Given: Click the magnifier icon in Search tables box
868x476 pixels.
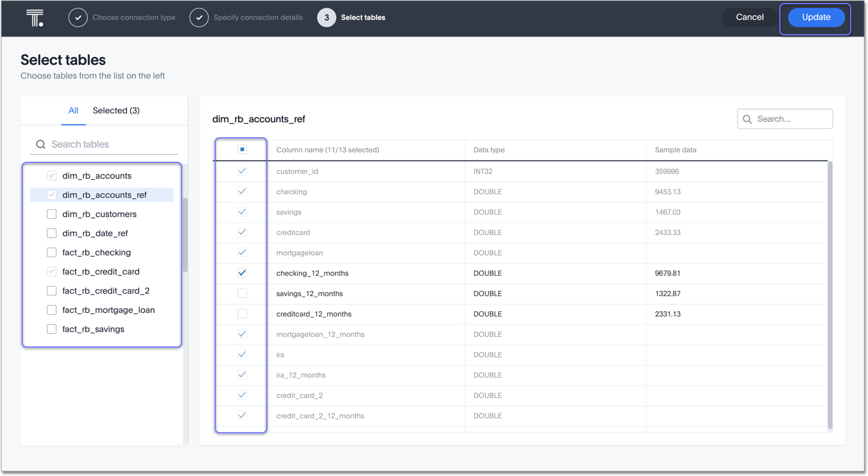Looking at the screenshot, I should tap(40, 144).
